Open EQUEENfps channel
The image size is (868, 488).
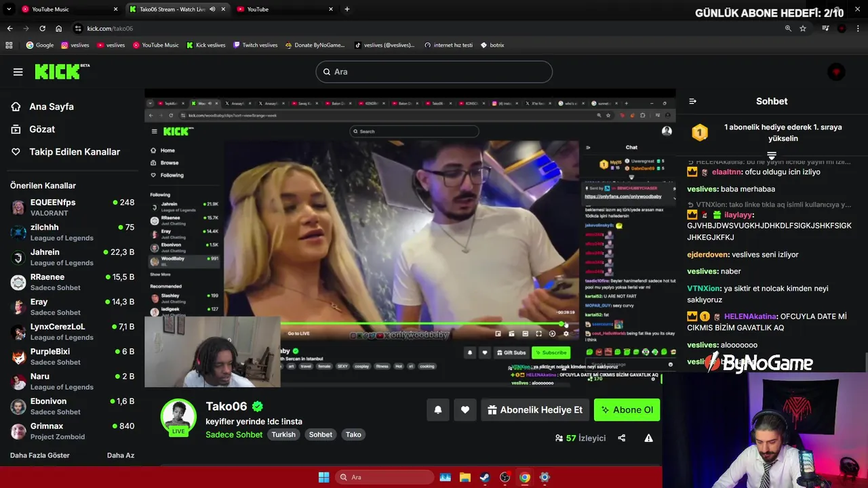click(73, 207)
